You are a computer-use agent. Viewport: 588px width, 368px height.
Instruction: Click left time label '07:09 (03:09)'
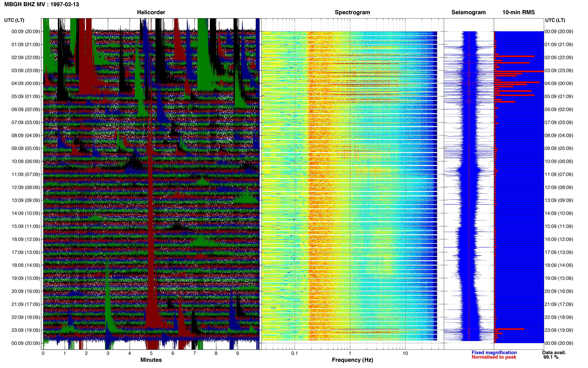[x=26, y=122]
